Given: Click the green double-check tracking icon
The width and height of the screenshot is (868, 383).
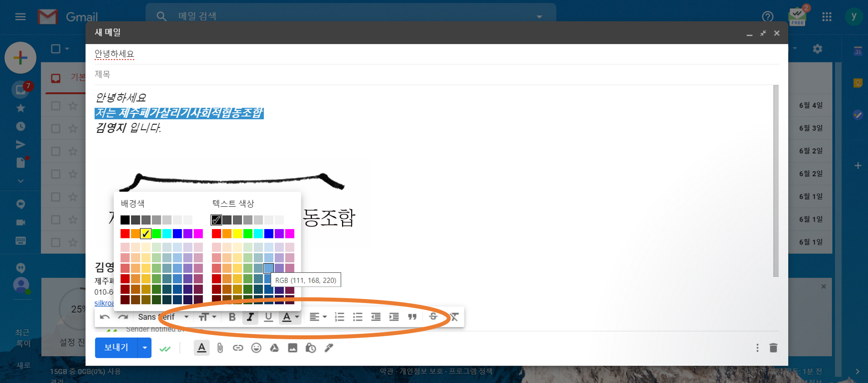Looking at the screenshot, I should [165, 348].
